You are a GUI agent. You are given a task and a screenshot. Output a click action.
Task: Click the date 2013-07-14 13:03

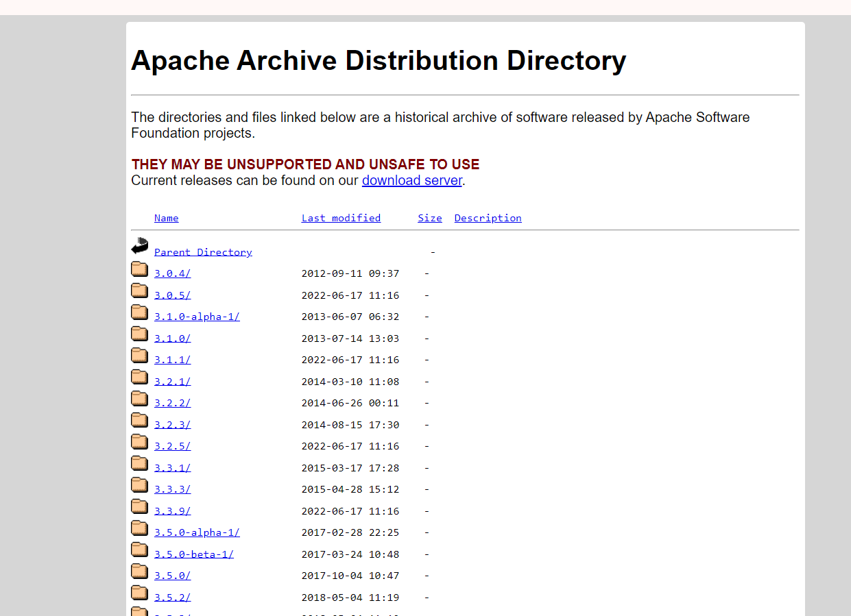pos(350,338)
